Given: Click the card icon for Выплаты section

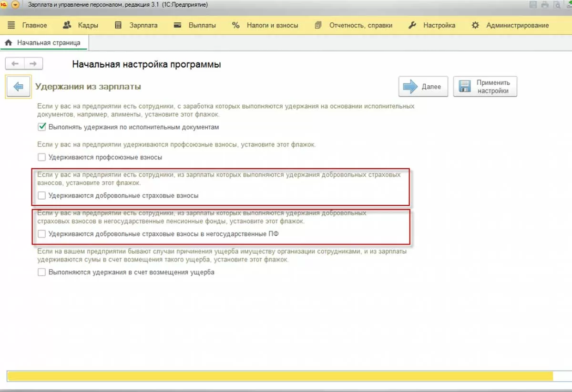Looking at the screenshot, I should pos(178,25).
